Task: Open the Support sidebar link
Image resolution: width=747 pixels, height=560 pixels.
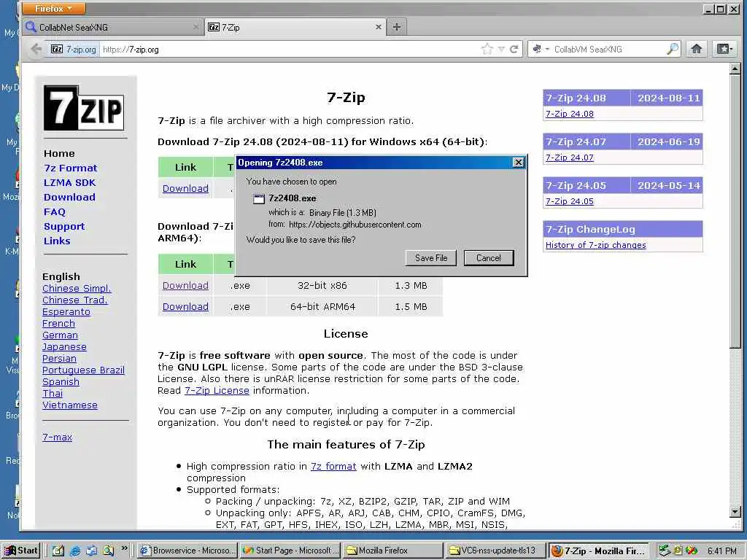Action: [x=64, y=227]
